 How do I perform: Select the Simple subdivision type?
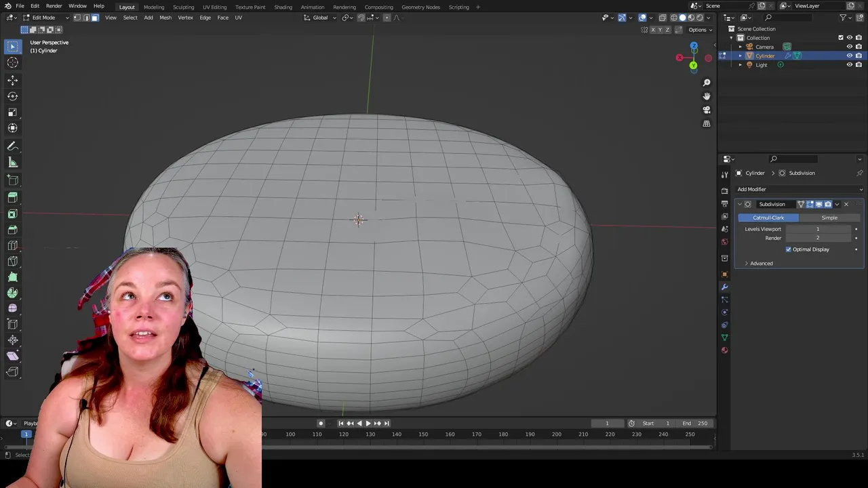pyautogui.click(x=829, y=218)
